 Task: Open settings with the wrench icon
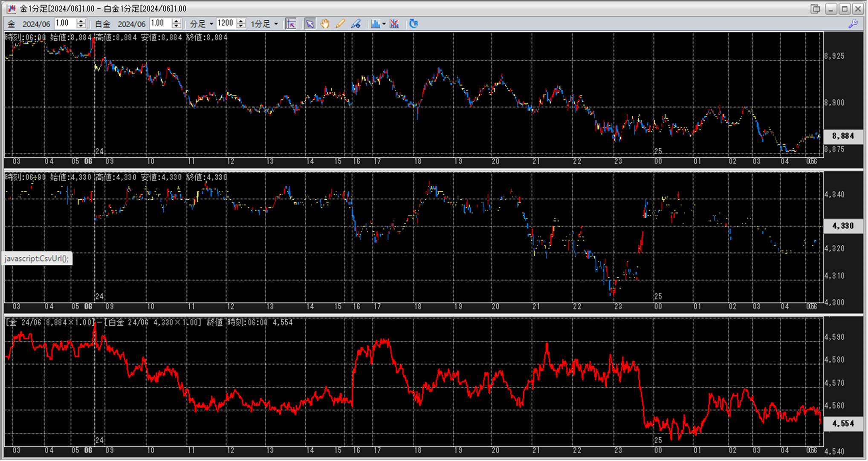click(x=853, y=24)
